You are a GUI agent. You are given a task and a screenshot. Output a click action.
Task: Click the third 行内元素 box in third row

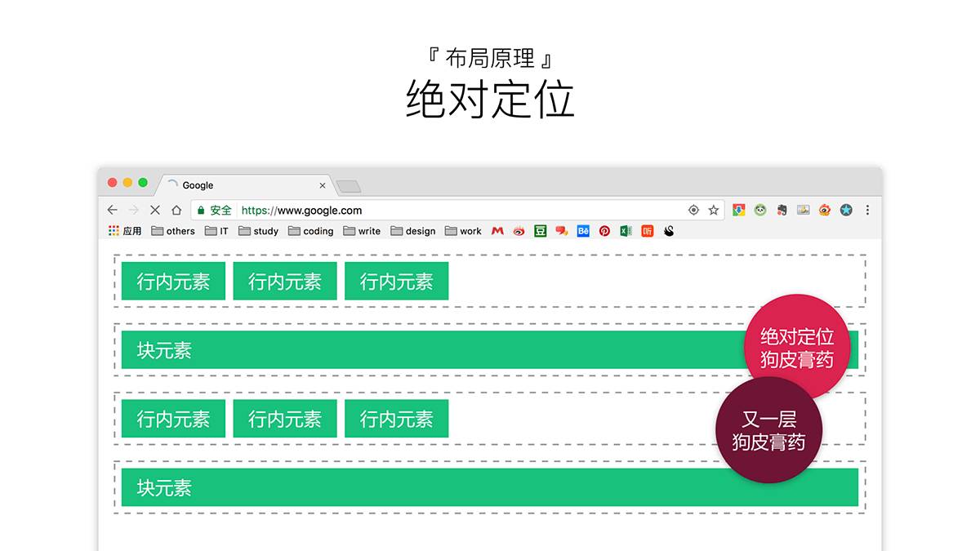point(396,419)
